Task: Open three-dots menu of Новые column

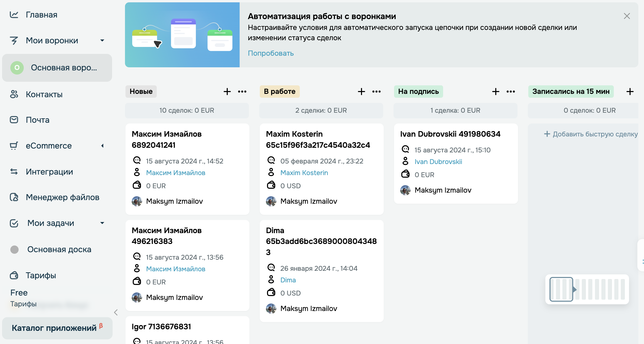Action: click(242, 92)
